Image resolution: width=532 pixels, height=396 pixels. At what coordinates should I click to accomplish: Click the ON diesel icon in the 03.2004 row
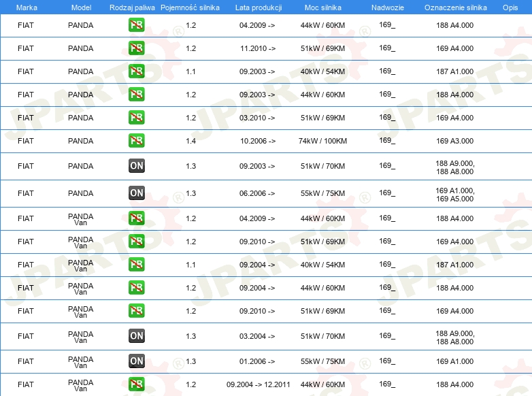[x=136, y=336]
